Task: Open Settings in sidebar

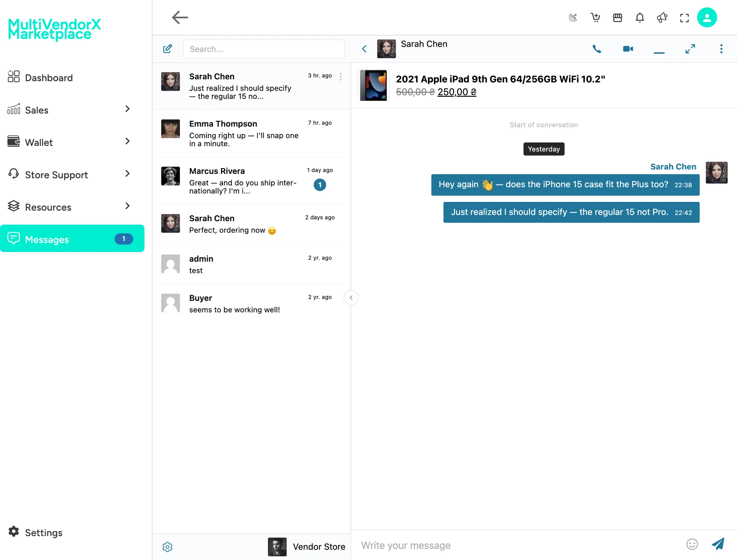Action: tap(36, 532)
